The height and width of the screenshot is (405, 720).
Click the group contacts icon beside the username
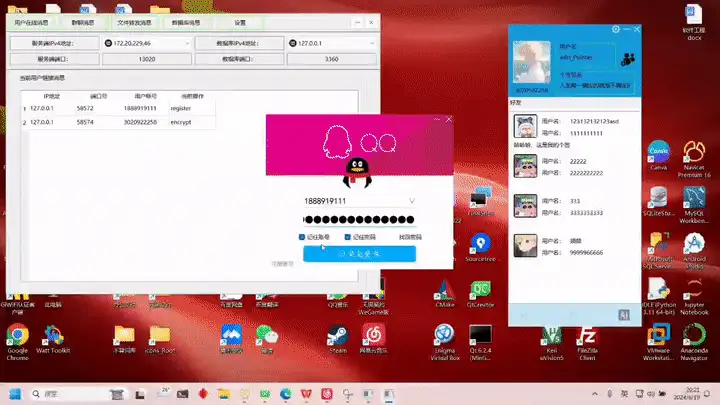click(628, 59)
